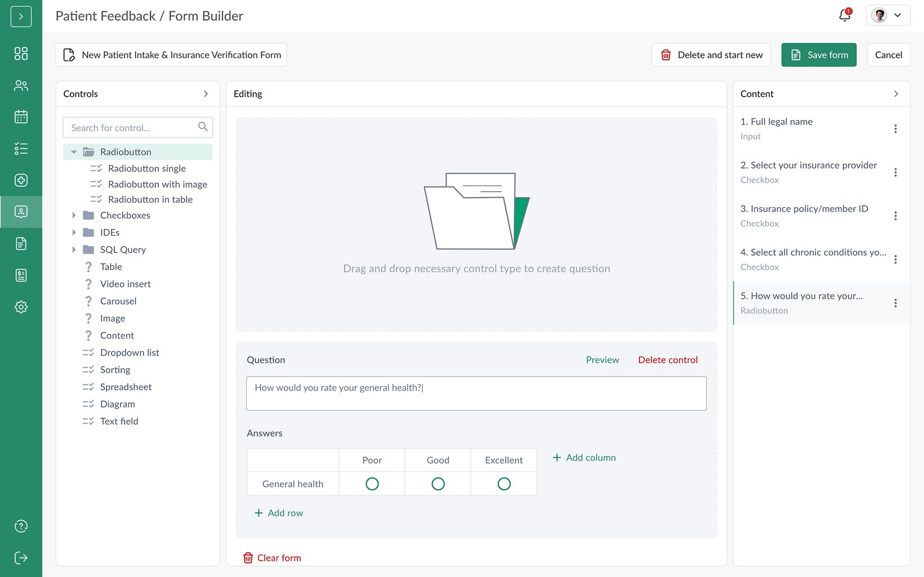The width and height of the screenshot is (924, 577).
Task: Open the user profile dropdown
Action: pos(888,15)
